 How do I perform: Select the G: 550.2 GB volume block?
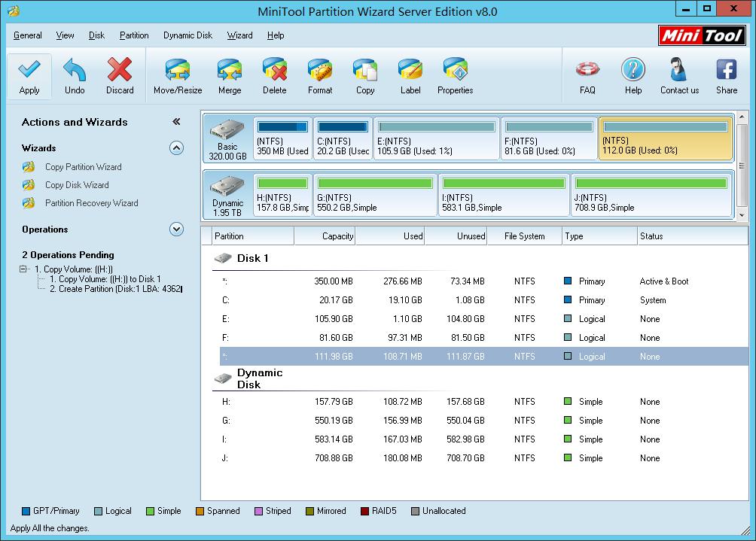(x=375, y=195)
